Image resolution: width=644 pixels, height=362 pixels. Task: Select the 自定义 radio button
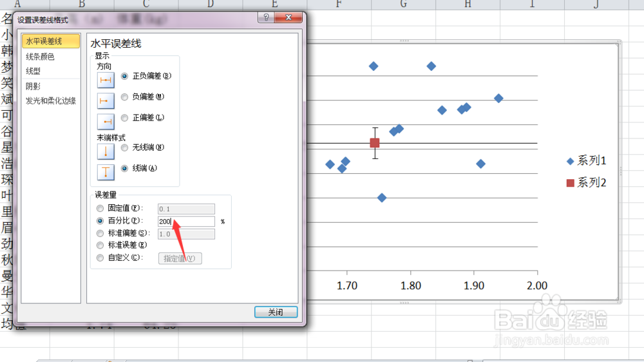coord(100,258)
